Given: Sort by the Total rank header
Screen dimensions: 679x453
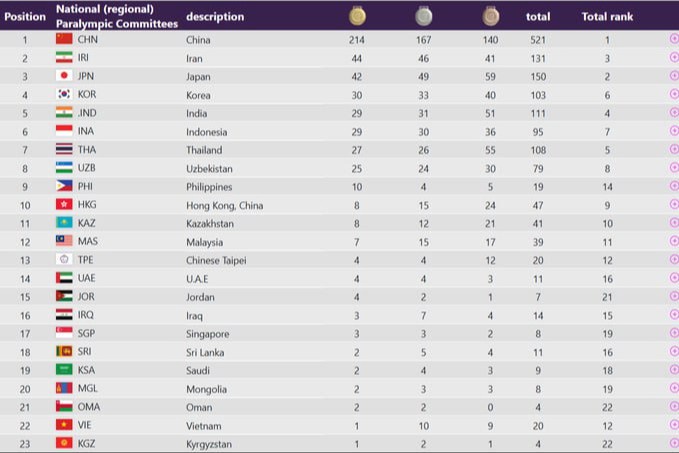Looking at the screenshot, I should click(x=607, y=16).
